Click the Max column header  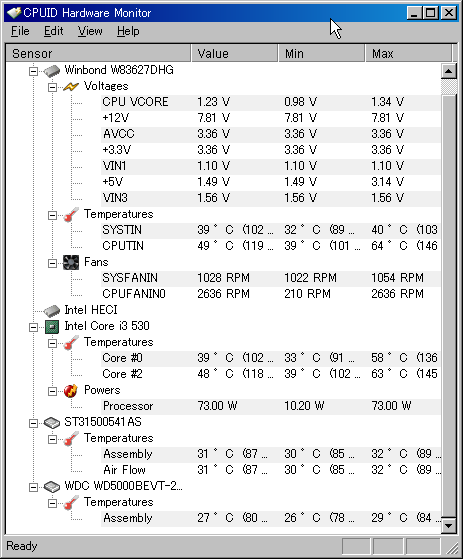click(x=409, y=53)
